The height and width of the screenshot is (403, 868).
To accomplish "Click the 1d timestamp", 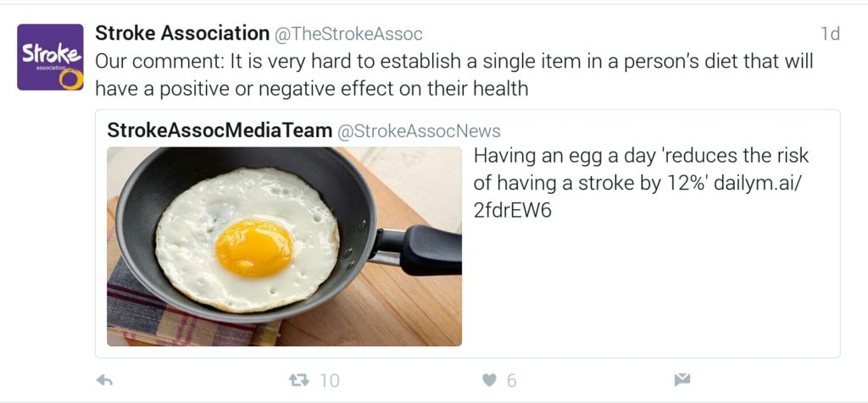I will (830, 35).
